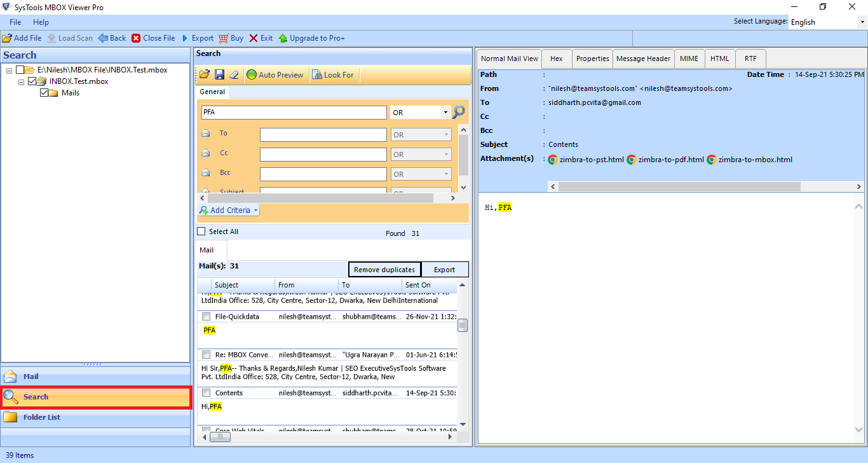Click the magnifier search icon beside PFA

tap(458, 112)
